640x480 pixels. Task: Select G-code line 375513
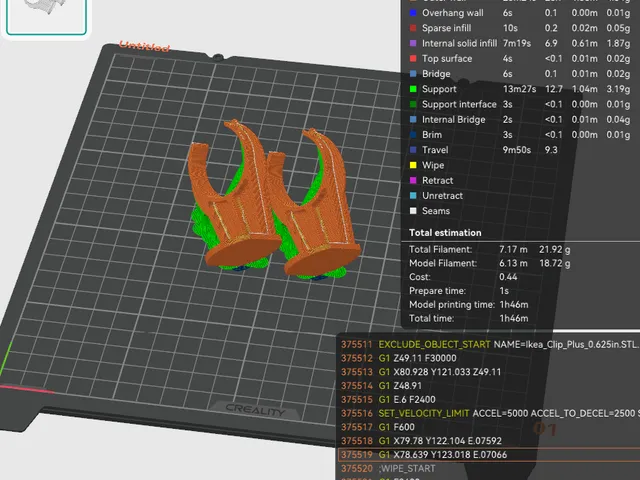(x=489, y=372)
